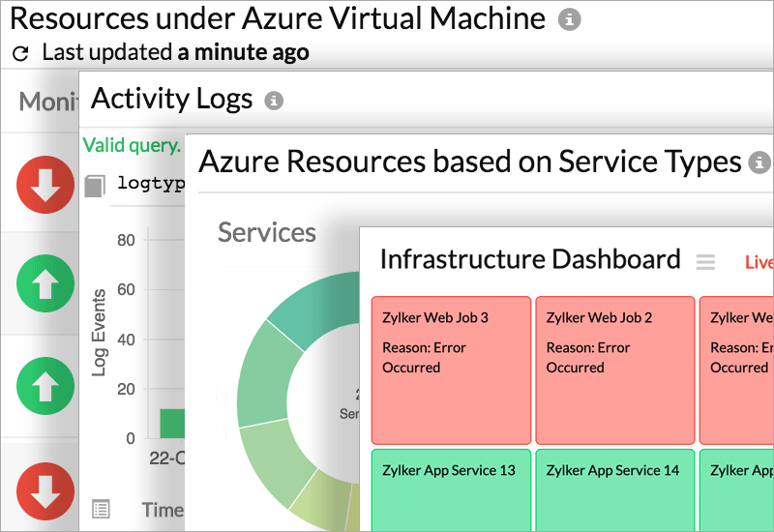Click the Infrastructure Dashboard title
This screenshot has width=774, height=532.
pos(530,259)
